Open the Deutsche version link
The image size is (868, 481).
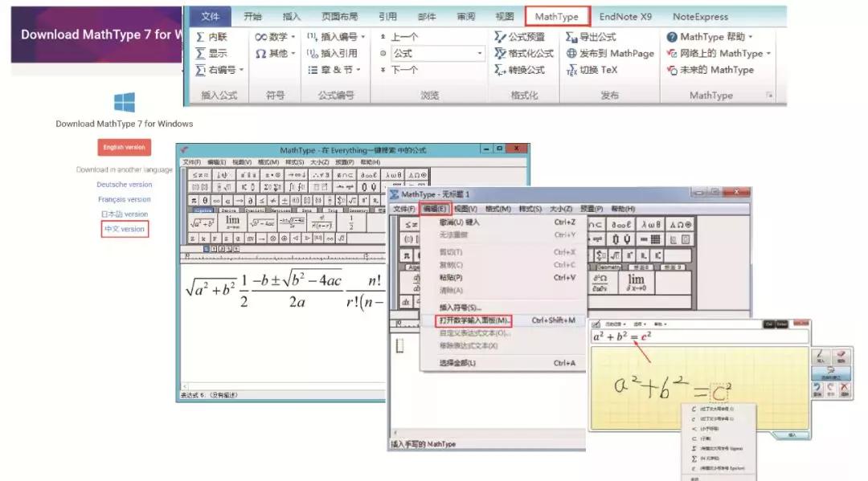pyautogui.click(x=124, y=185)
